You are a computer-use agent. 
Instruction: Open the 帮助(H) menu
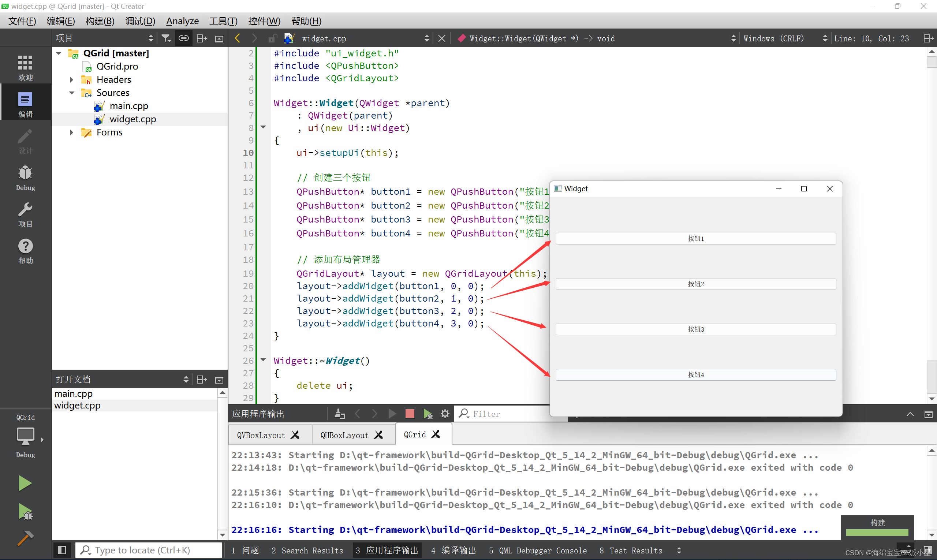pyautogui.click(x=306, y=21)
